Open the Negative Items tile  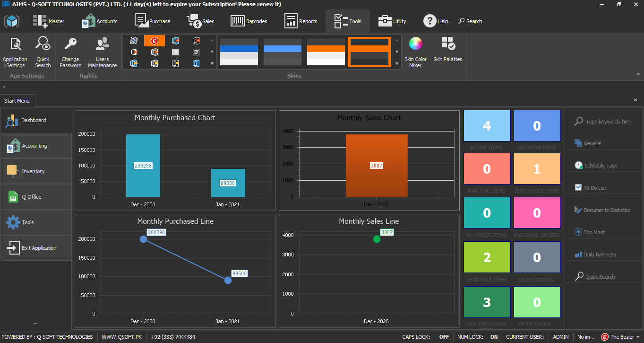(x=537, y=126)
